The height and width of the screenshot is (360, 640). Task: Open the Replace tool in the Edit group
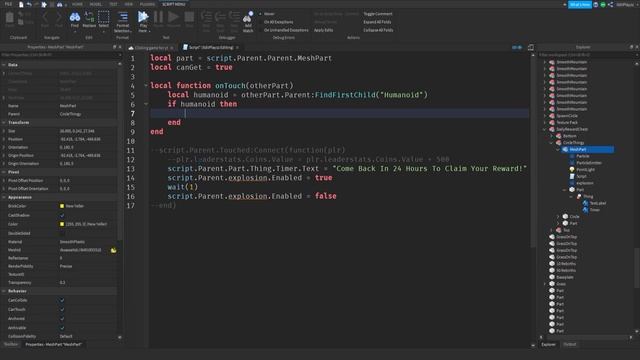[x=89, y=17]
